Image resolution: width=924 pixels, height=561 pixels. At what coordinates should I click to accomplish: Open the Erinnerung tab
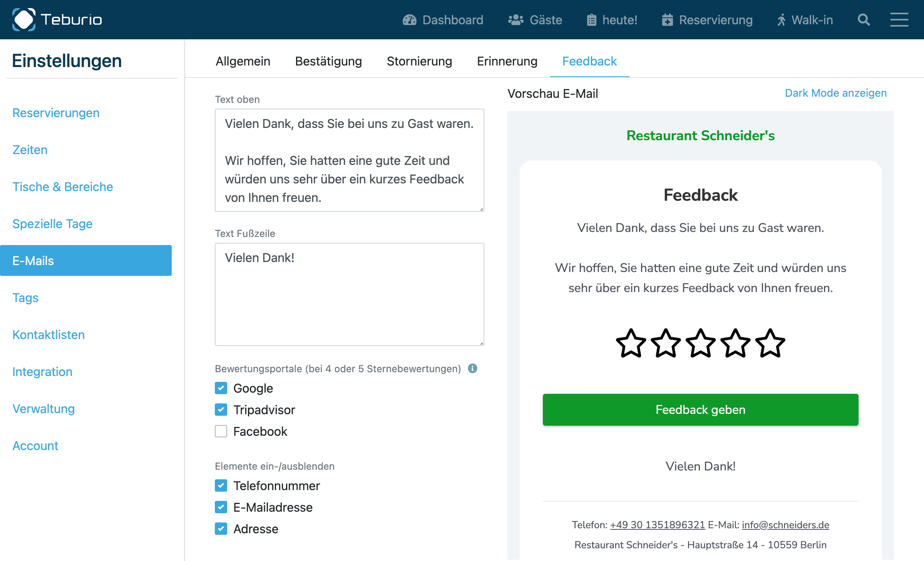(507, 61)
